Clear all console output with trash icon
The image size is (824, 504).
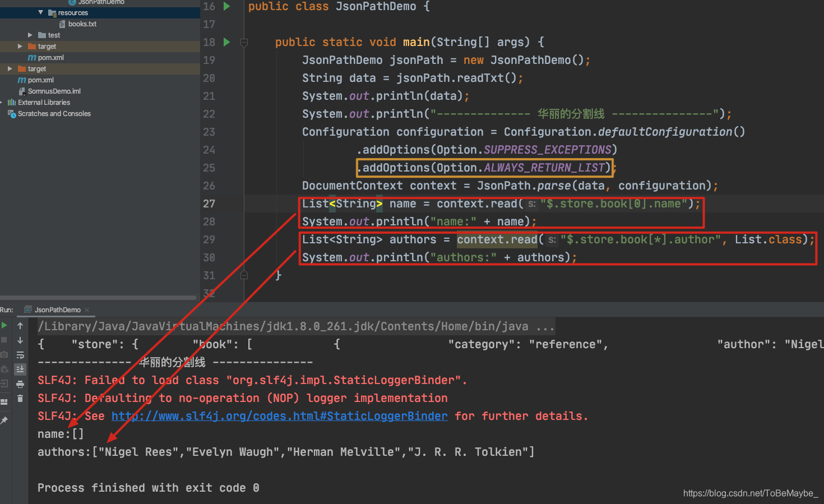click(20, 399)
